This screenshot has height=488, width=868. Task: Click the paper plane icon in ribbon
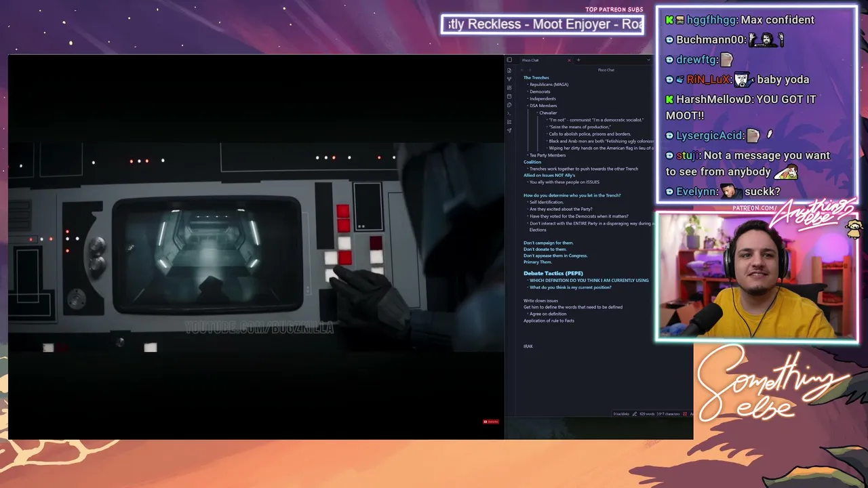509,130
